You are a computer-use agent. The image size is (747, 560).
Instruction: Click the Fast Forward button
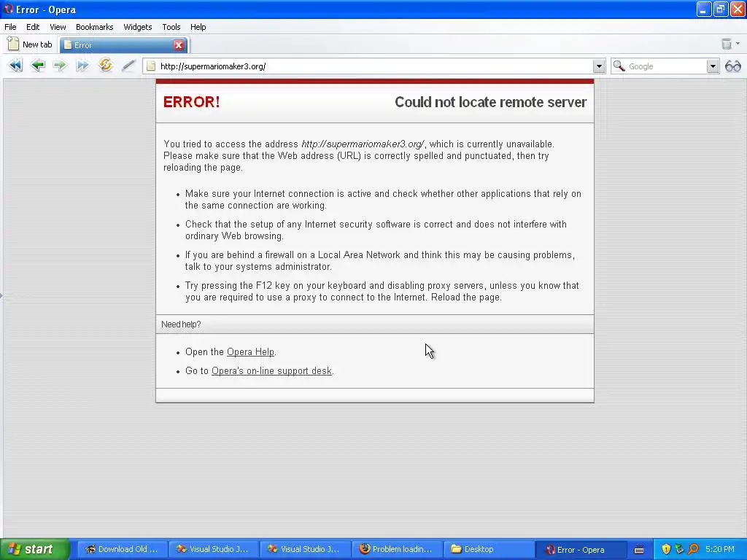82,65
